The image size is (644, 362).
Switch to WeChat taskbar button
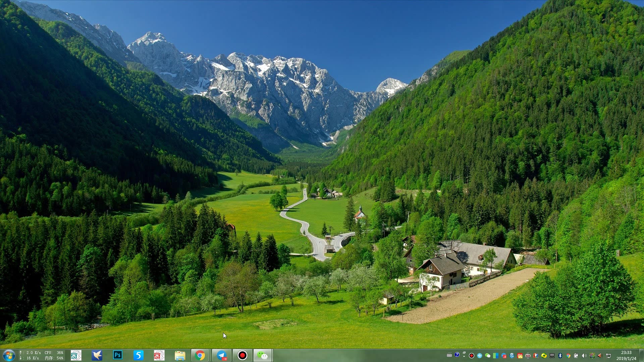[x=263, y=355]
